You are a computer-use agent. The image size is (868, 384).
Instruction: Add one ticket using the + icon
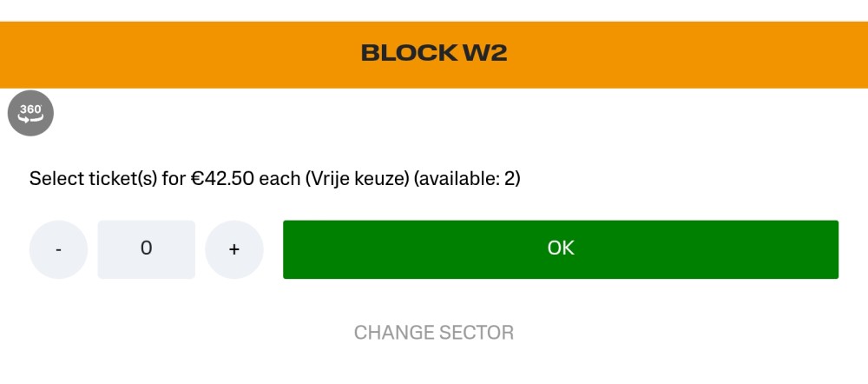(x=234, y=249)
